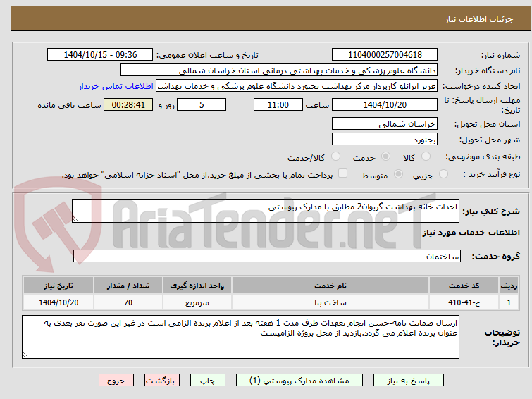Image resolution: width=532 pixels, height=399 pixels.
Task: Select the کالا radio button
Action: pos(426,156)
